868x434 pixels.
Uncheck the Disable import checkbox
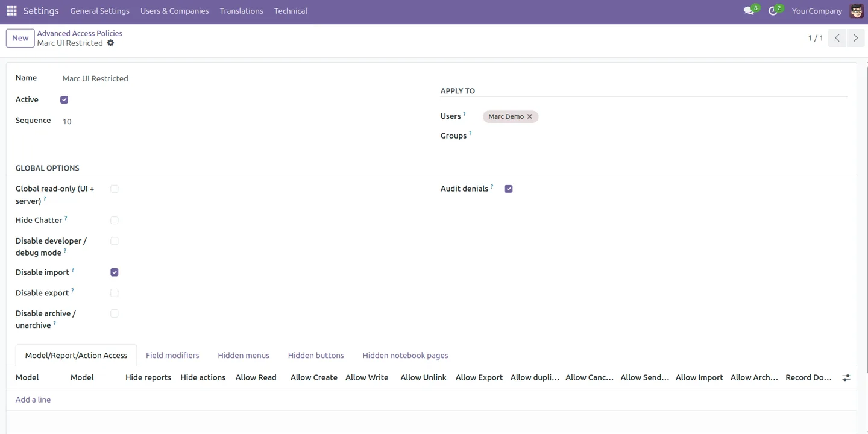(x=115, y=272)
